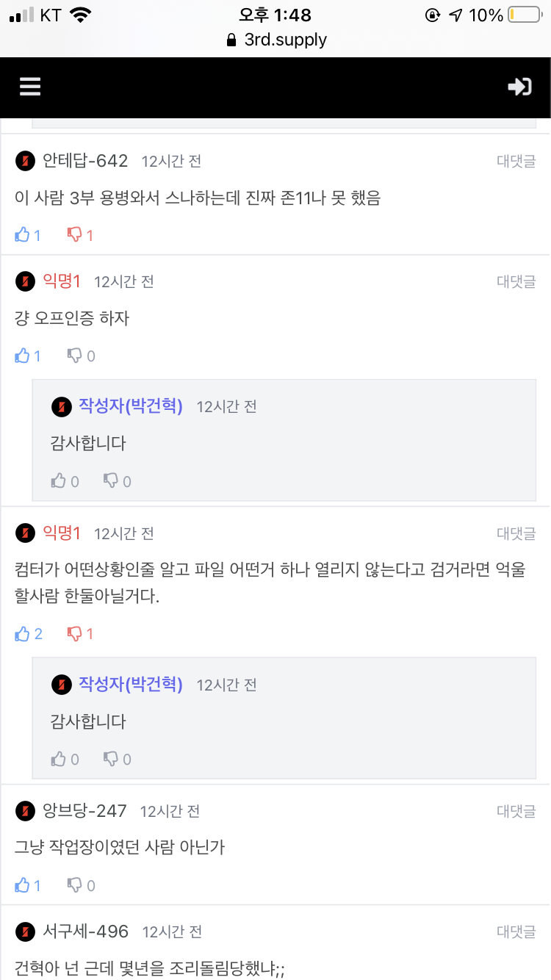551x980 pixels.
Task: Reply (대댓글) to 안테답-642 comment
Action: pyautogui.click(x=516, y=162)
